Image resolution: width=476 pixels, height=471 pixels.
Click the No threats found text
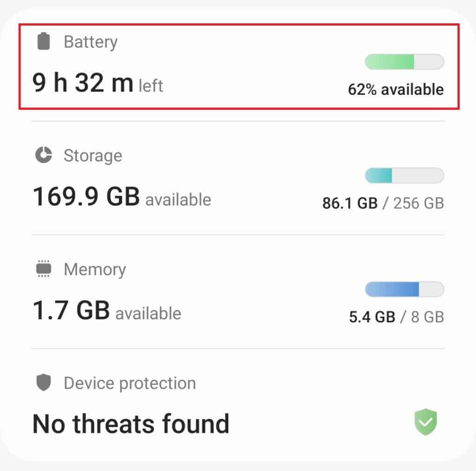click(131, 422)
